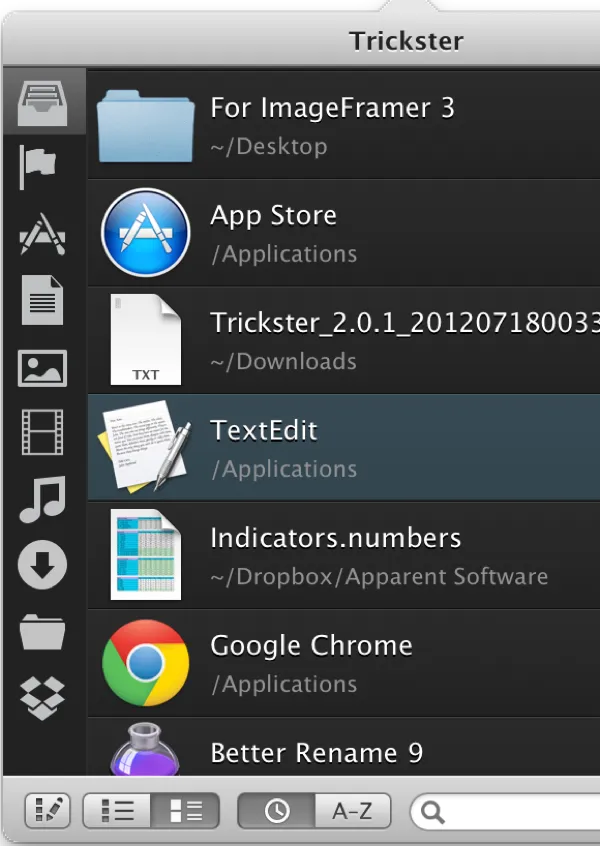Select the Indicators.numbers file name
Screen dimensions: 600x846
(336, 538)
